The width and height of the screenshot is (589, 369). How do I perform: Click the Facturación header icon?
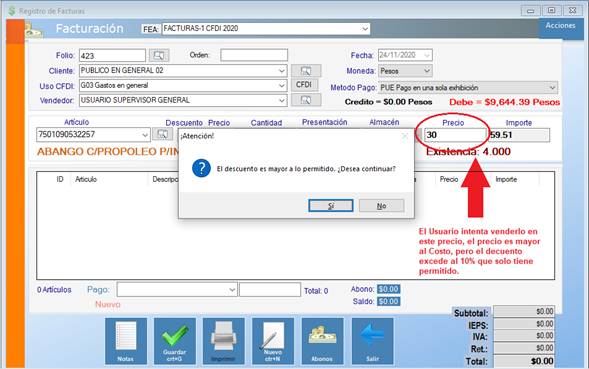click(x=34, y=30)
